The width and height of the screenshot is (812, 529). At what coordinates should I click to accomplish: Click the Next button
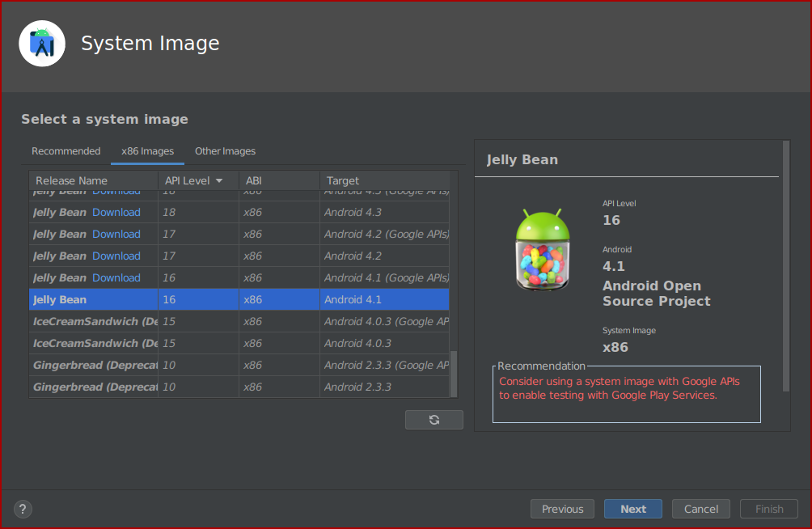632,510
